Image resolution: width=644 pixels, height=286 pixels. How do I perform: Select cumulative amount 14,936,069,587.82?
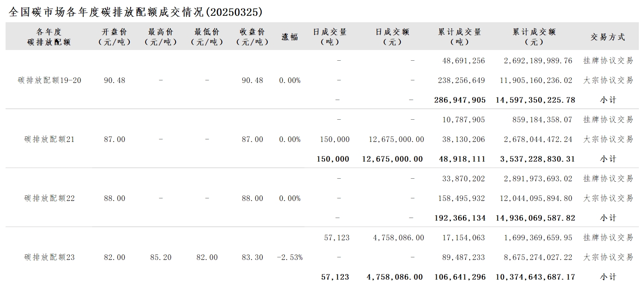(x=535, y=218)
